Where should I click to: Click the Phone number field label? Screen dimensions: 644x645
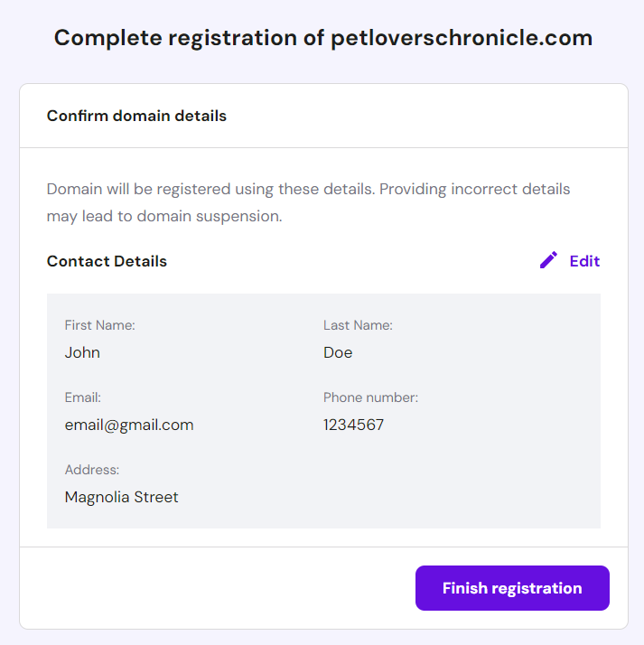coord(370,397)
